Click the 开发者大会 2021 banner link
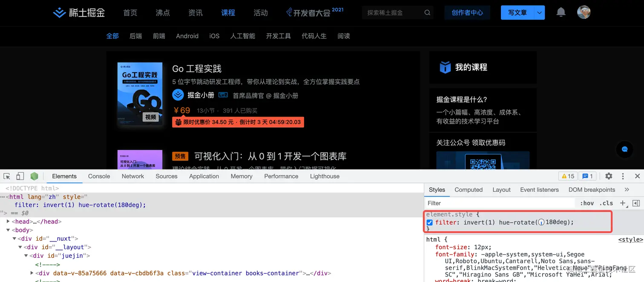644x282 pixels. pyautogui.click(x=315, y=12)
